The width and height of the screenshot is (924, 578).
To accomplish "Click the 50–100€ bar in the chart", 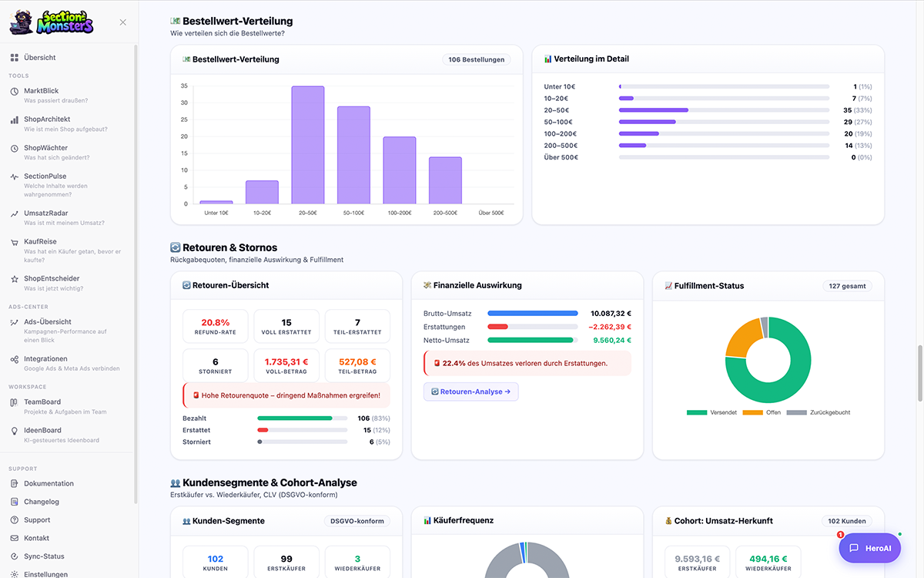I will [353, 155].
